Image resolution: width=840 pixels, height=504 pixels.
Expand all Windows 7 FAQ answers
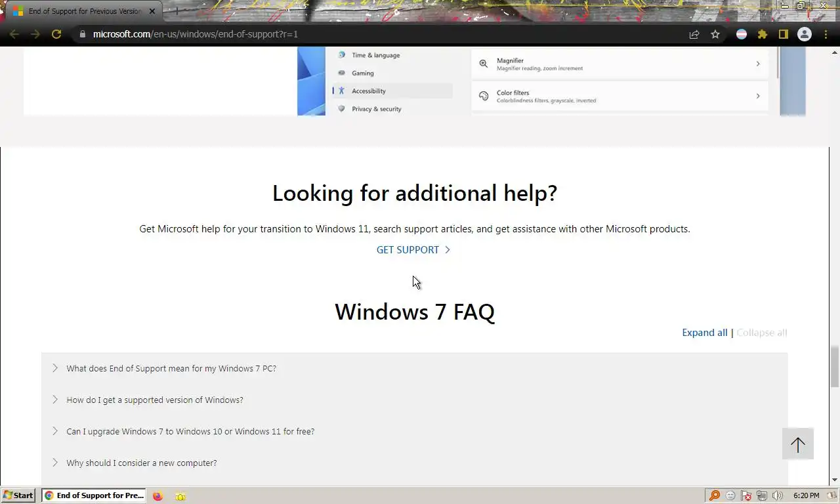(705, 333)
